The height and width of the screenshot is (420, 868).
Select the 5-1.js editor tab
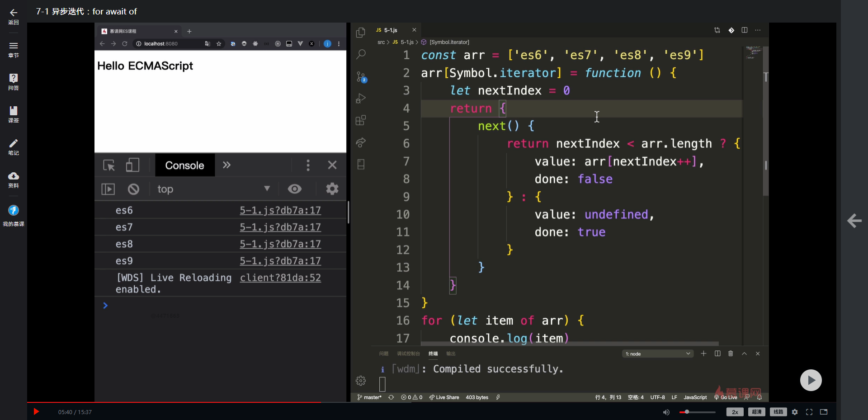[x=396, y=30]
